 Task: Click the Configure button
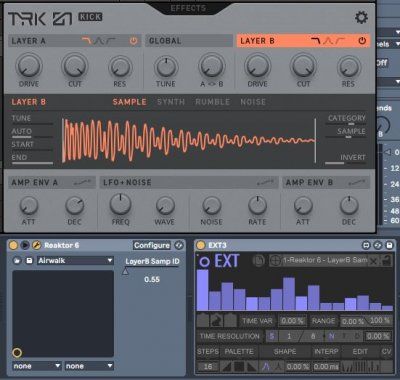click(x=152, y=245)
